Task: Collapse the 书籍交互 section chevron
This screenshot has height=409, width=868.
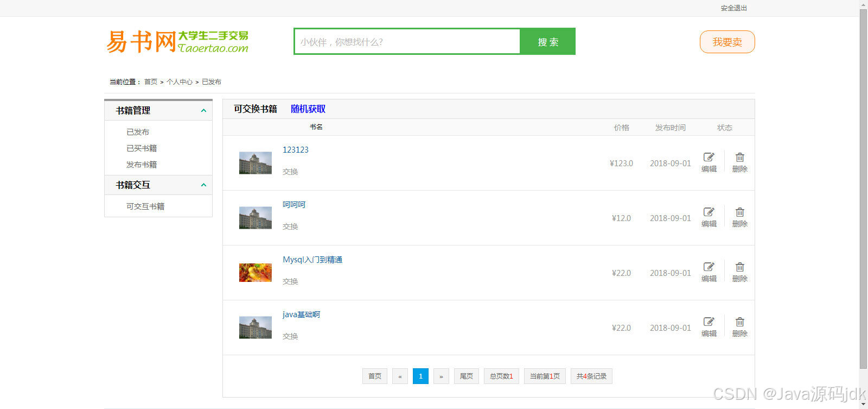Action: (x=203, y=185)
